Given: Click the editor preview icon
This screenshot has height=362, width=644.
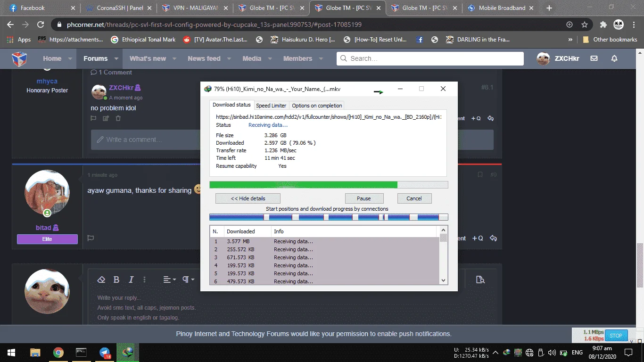Looking at the screenshot, I should point(480,280).
